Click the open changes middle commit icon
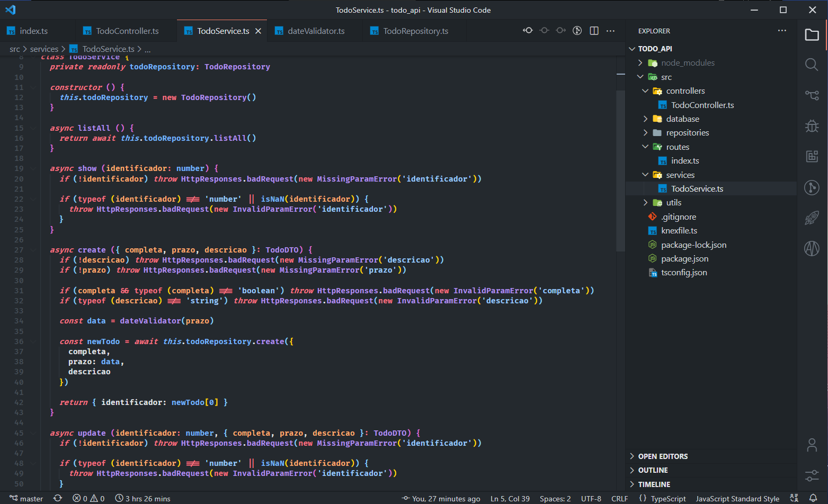 (544, 31)
